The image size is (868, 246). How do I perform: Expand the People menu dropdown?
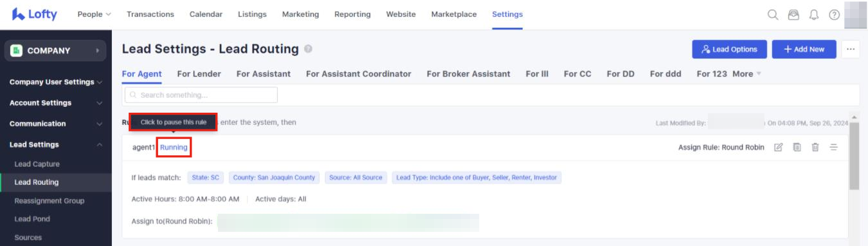pos(94,14)
